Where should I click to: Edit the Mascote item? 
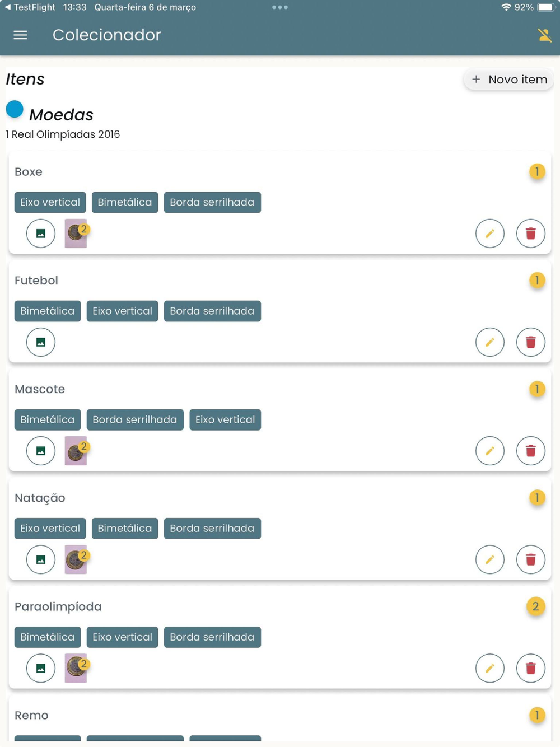click(x=490, y=451)
